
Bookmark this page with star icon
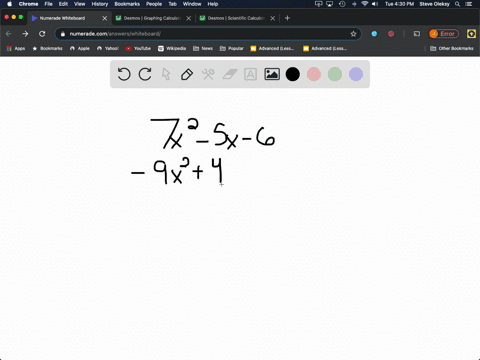pos(353,34)
